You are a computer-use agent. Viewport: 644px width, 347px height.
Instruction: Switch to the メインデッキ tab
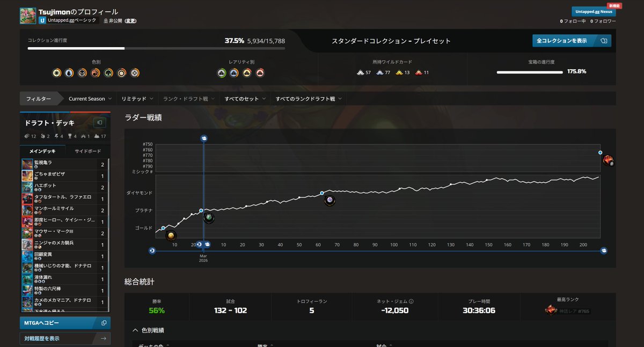[x=42, y=151]
